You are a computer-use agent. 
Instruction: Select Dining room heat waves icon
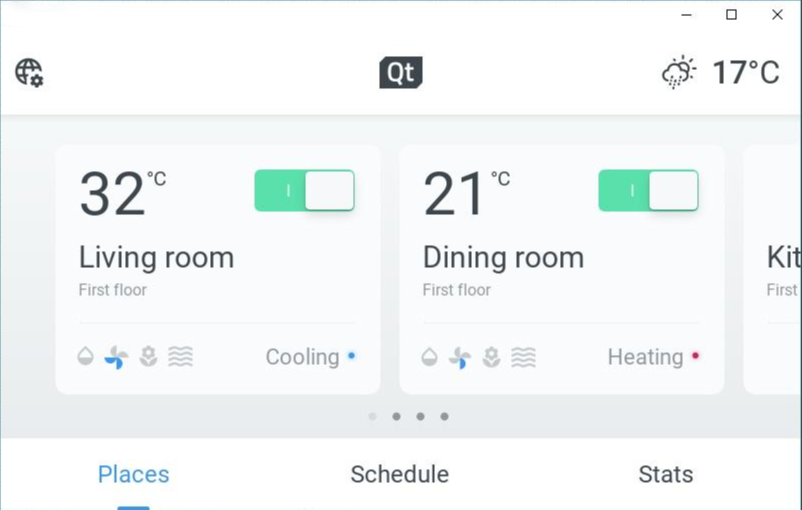tap(524, 357)
